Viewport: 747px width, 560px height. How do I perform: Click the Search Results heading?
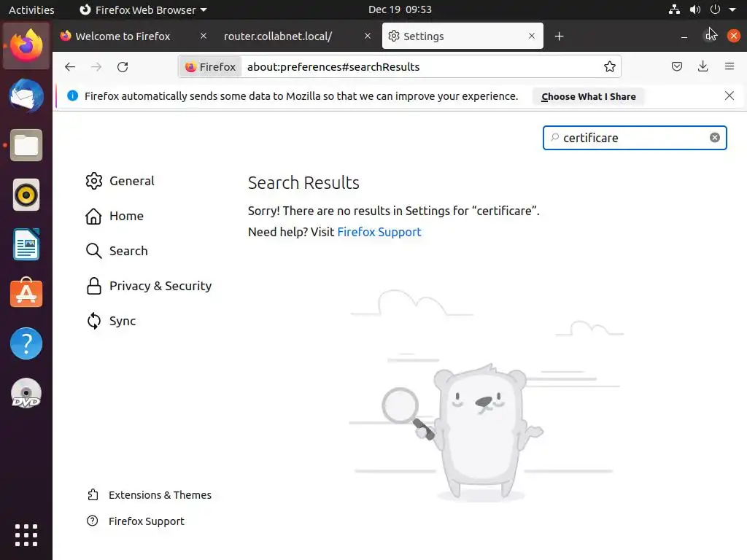click(303, 183)
